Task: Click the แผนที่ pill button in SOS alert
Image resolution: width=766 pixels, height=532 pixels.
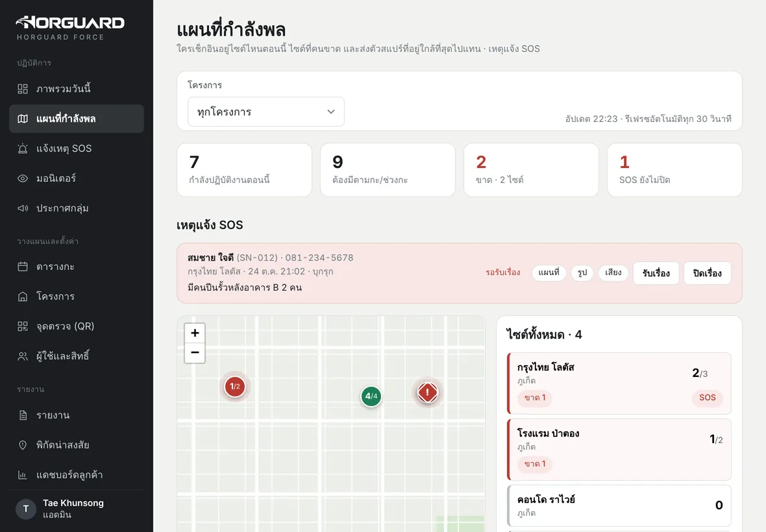Action: (549, 273)
